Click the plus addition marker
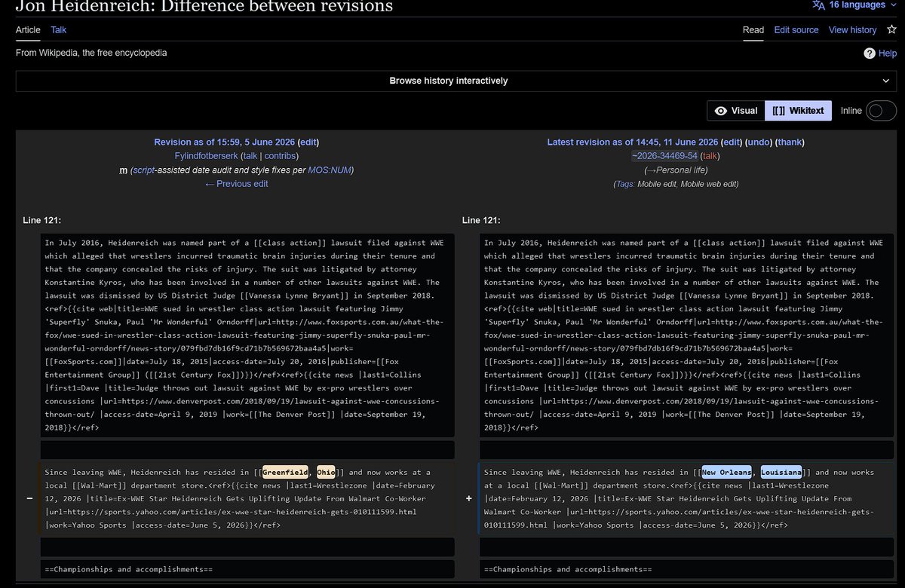The height and width of the screenshot is (588, 905). (468, 499)
